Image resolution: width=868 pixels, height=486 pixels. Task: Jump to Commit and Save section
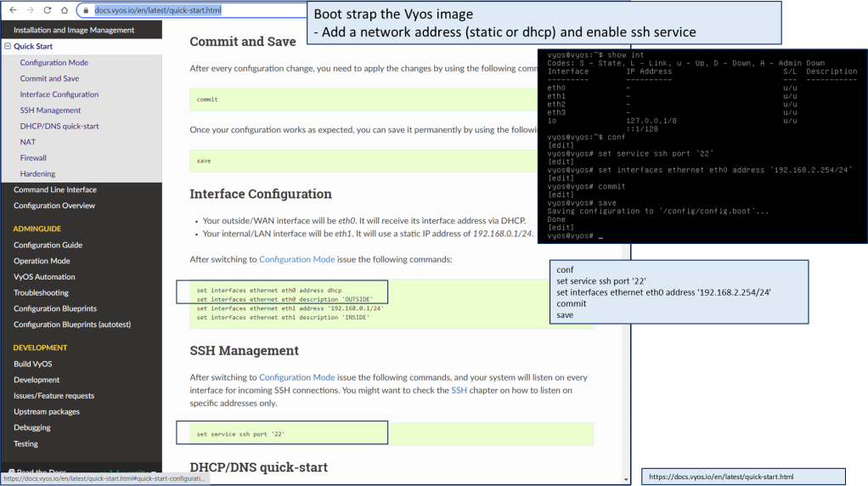point(49,79)
